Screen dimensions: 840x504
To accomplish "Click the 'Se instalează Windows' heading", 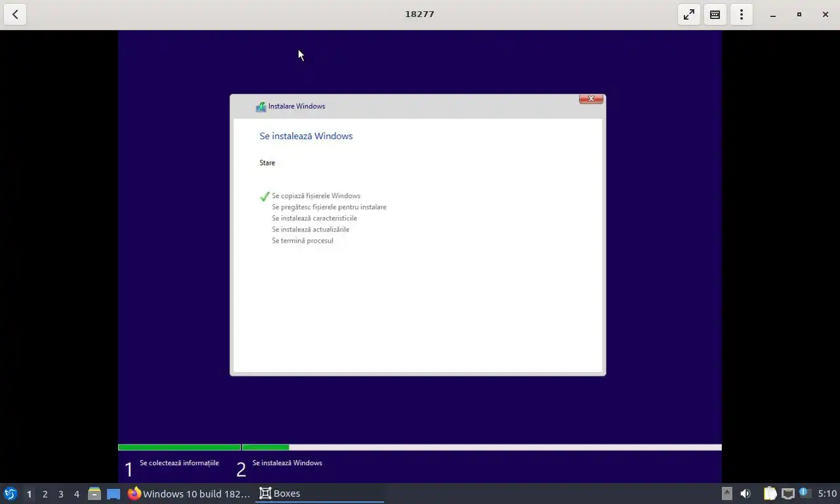I will (306, 136).
